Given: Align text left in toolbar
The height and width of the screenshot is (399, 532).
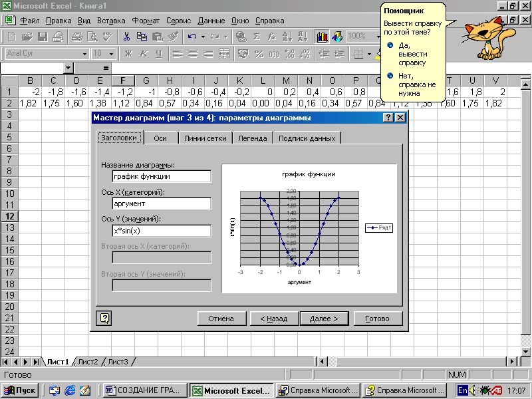Looking at the screenshot, I should (x=178, y=54).
